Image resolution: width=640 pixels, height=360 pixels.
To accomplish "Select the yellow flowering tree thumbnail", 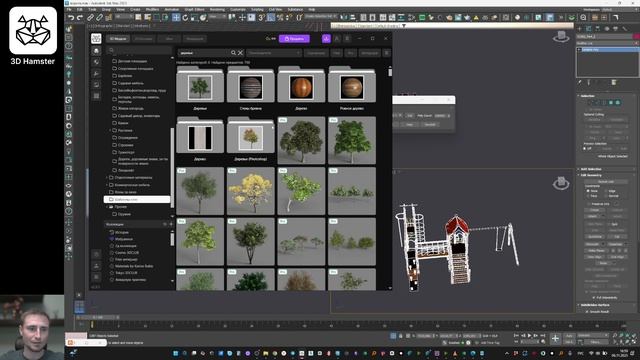I will [251, 191].
